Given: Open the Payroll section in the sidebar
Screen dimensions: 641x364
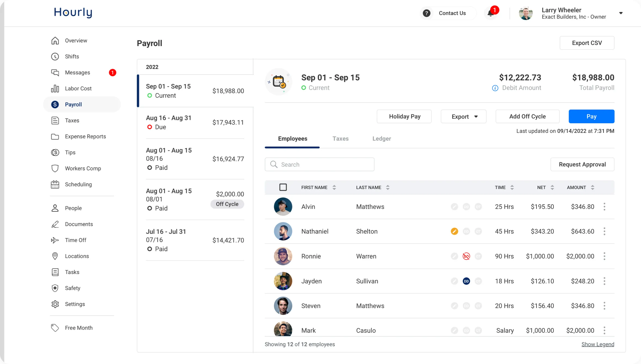Looking at the screenshot, I should tap(73, 104).
